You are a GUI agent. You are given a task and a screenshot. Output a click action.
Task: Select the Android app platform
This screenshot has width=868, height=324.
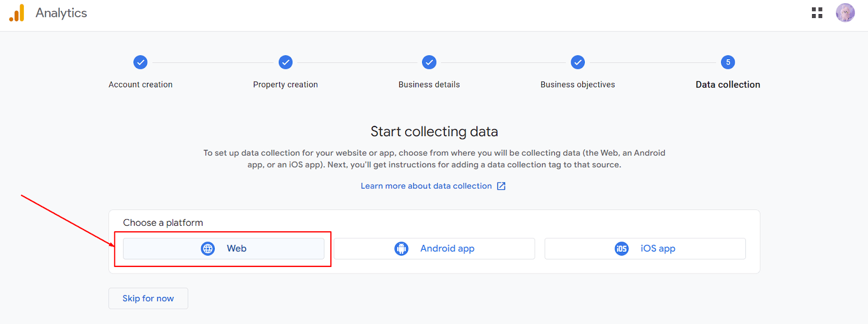434,248
